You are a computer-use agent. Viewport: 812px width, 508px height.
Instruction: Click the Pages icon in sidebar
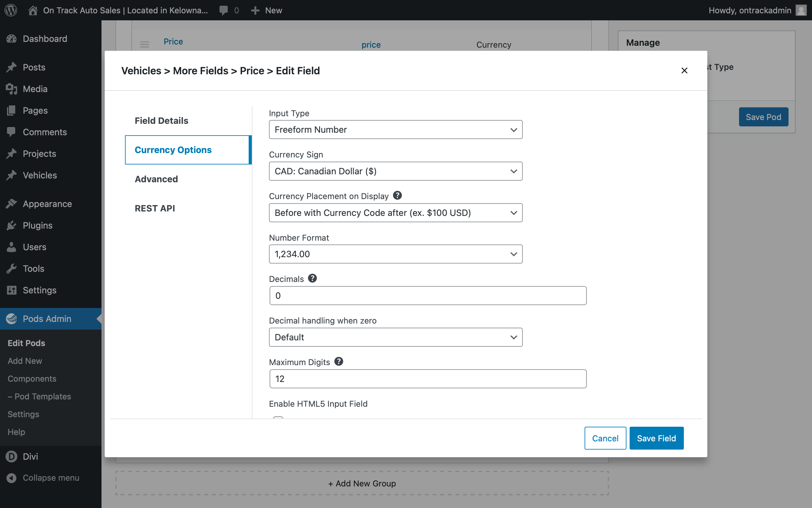point(11,110)
